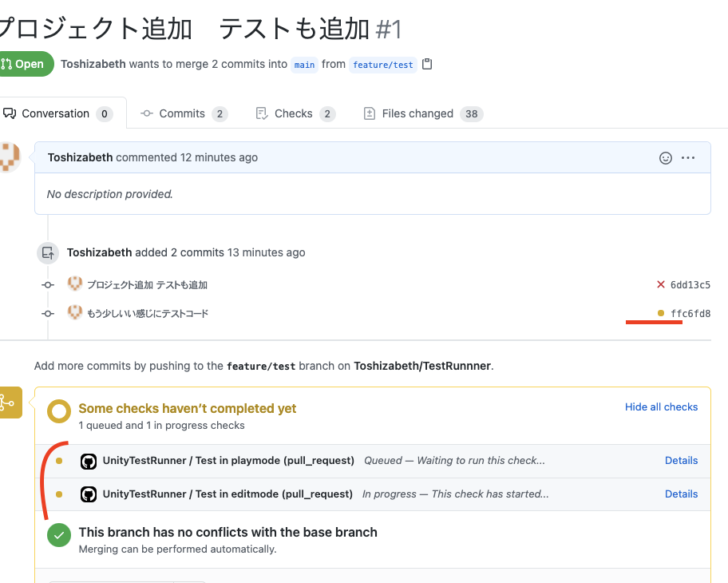Screen dimensions: 728x583
Task: Click the commits pushed timeline icon
Action: pyautogui.click(x=48, y=252)
